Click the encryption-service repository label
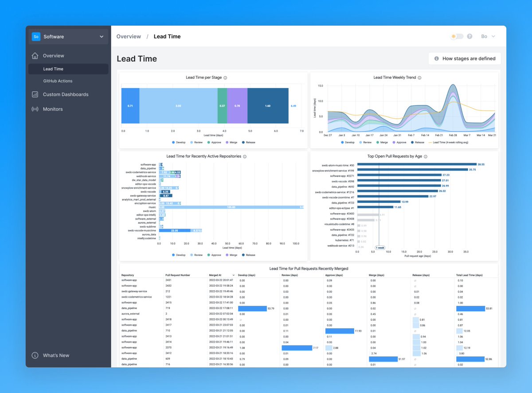532x393 pixels. [146, 203]
